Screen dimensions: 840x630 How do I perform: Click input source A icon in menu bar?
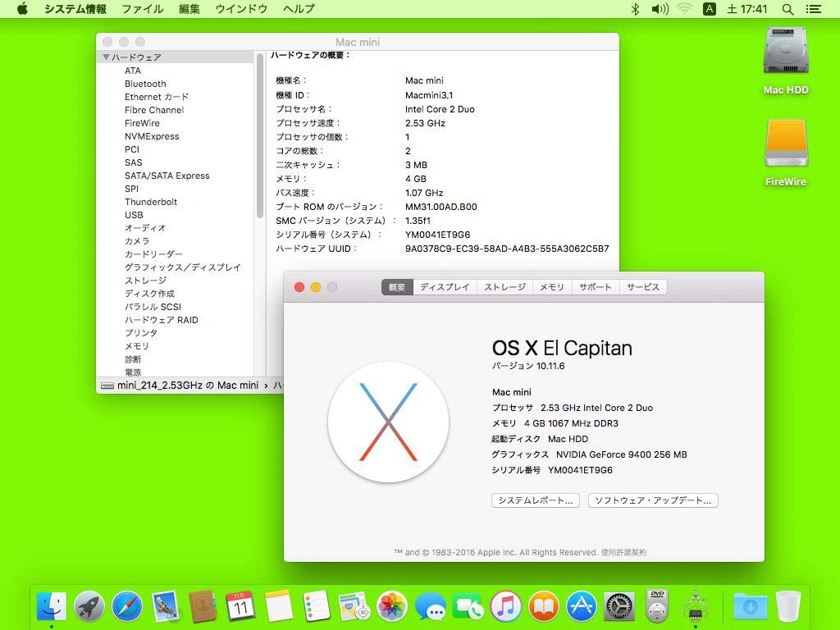710,9
